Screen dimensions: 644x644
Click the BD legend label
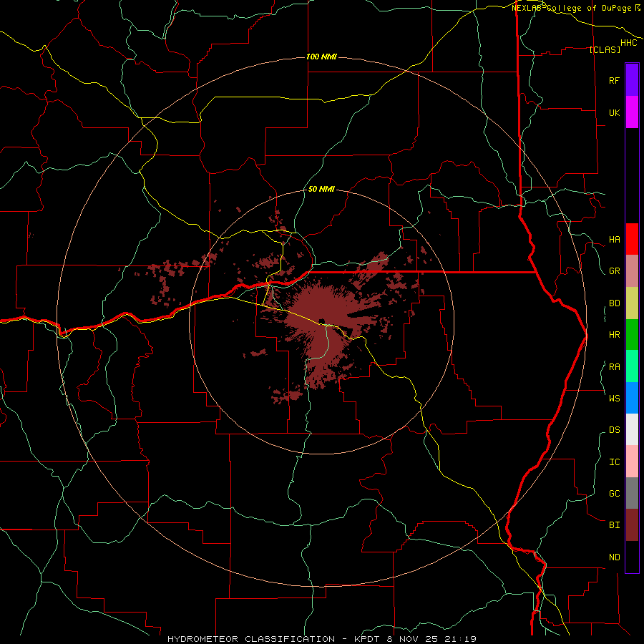tap(614, 303)
